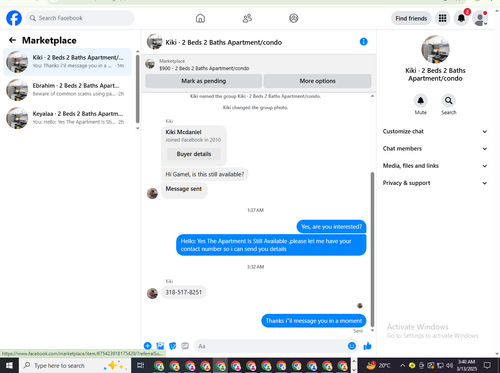Open the notifications bell
The image size is (500, 373).
(x=461, y=18)
